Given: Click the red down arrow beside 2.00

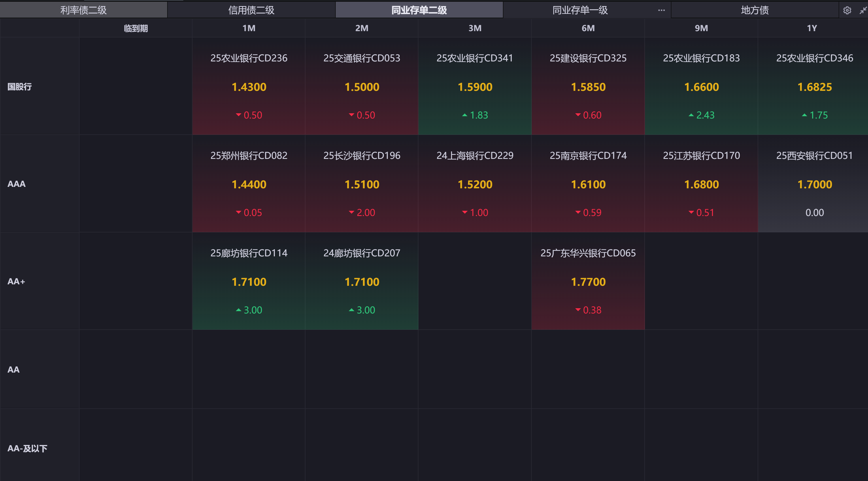Looking at the screenshot, I should point(352,212).
